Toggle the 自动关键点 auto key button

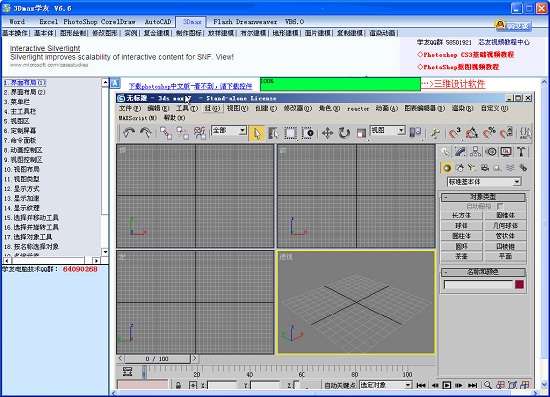point(340,385)
